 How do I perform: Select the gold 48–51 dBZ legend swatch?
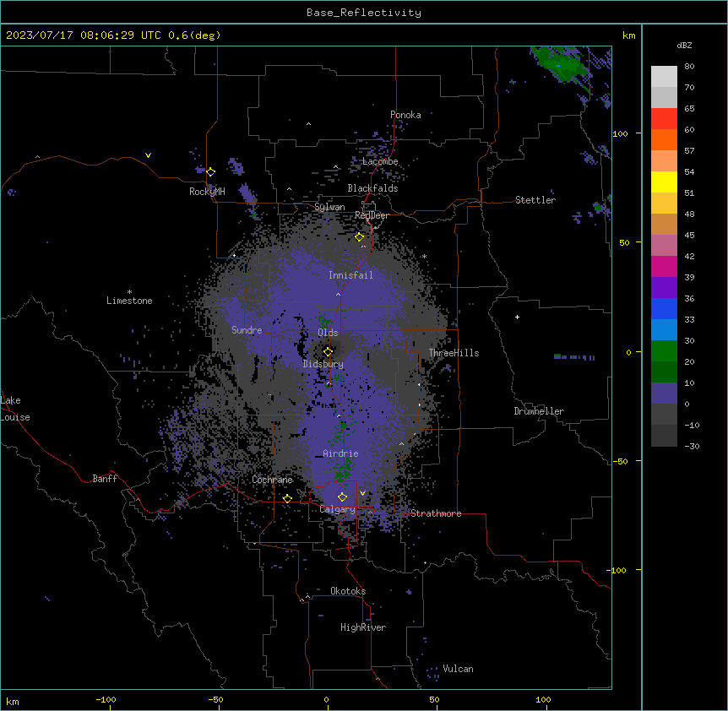coord(664,204)
